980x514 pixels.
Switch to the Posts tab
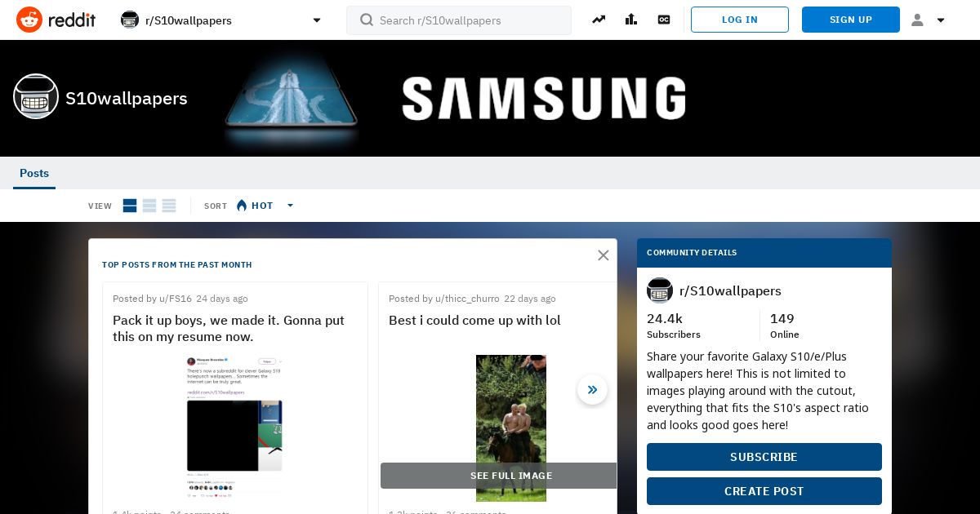34,173
